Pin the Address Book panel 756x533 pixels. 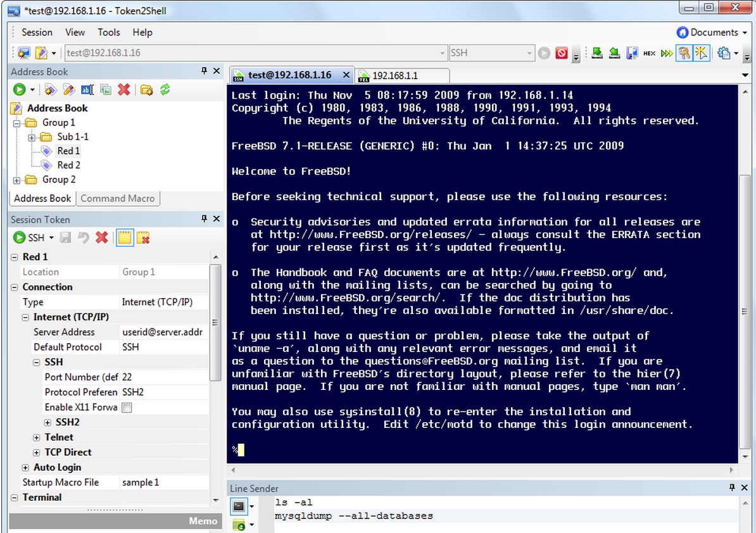click(205, 71)
